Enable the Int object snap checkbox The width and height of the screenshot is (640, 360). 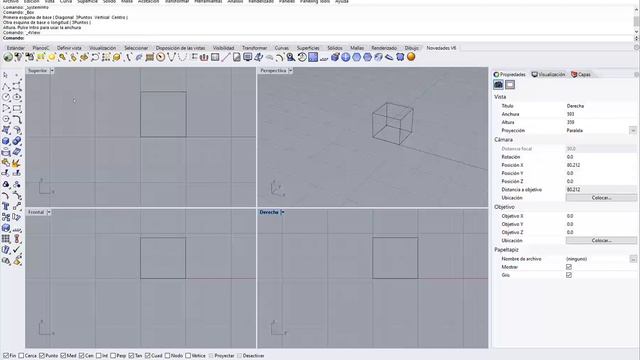98,356
